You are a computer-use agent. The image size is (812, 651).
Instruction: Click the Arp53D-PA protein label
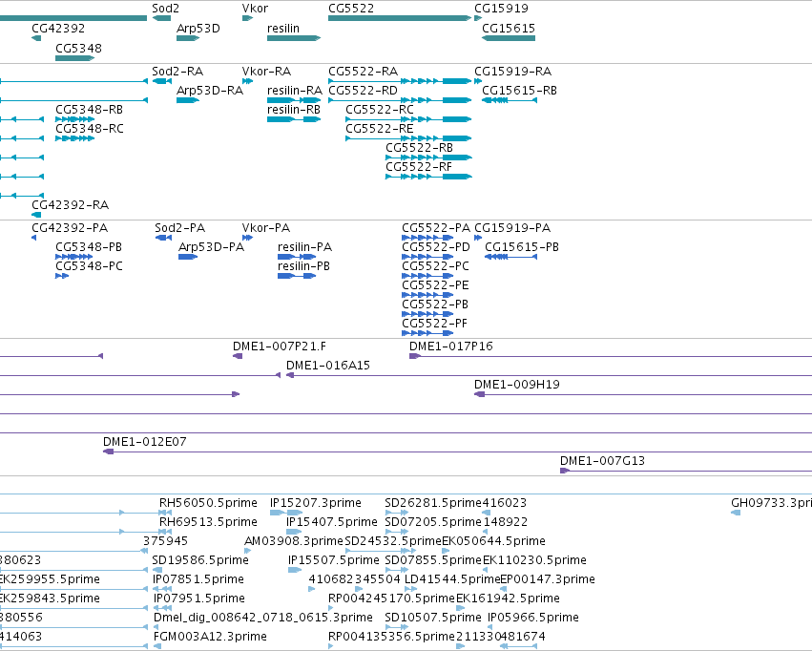click(211, 247)
